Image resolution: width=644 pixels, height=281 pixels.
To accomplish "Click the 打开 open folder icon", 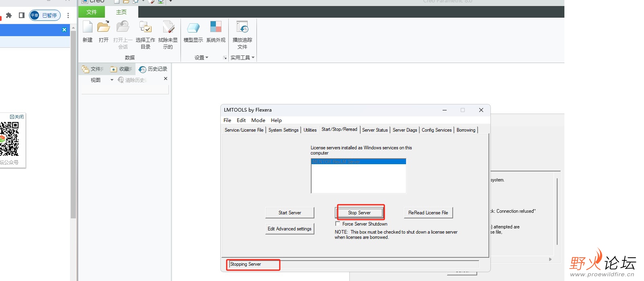I will click(x=104, y=27).
